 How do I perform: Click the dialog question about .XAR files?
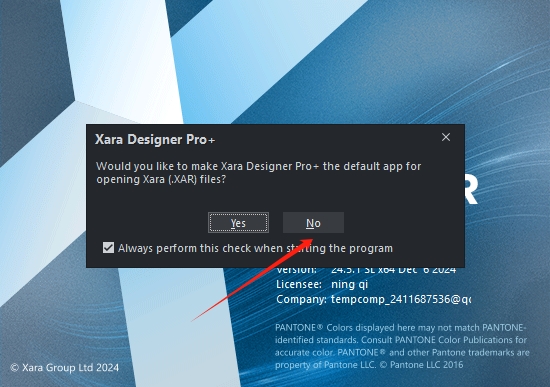click(259, 173)
